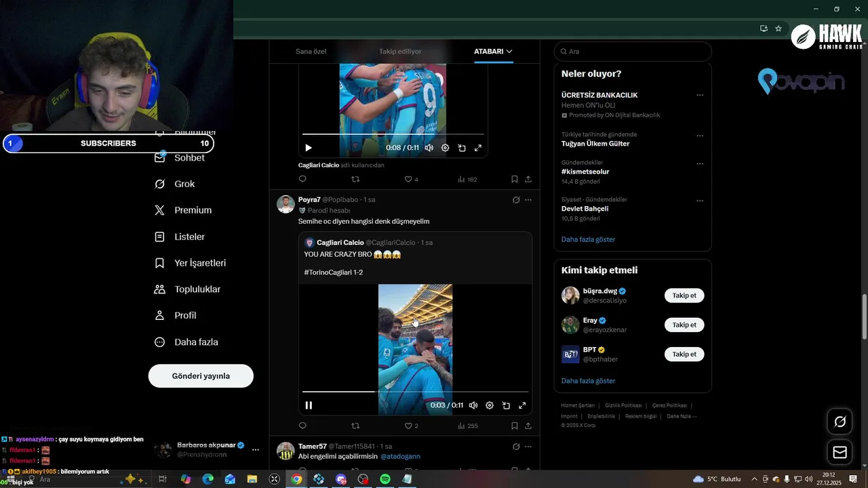Bookmark Poyra7's post

515,426
